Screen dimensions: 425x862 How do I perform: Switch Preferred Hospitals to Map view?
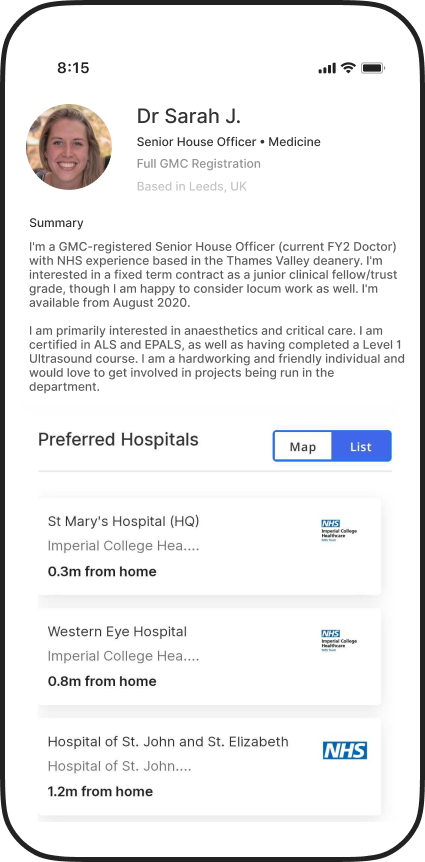(303, 446)
